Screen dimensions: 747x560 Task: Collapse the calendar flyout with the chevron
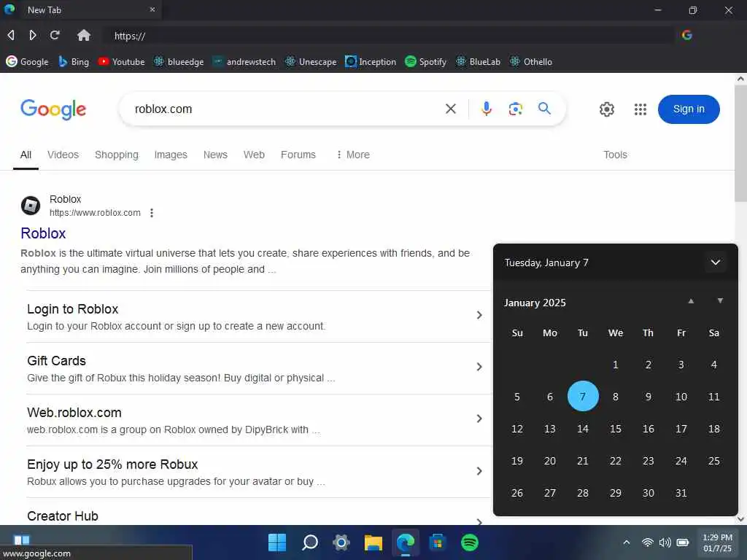pyautogui.click(x=715, y=262)
